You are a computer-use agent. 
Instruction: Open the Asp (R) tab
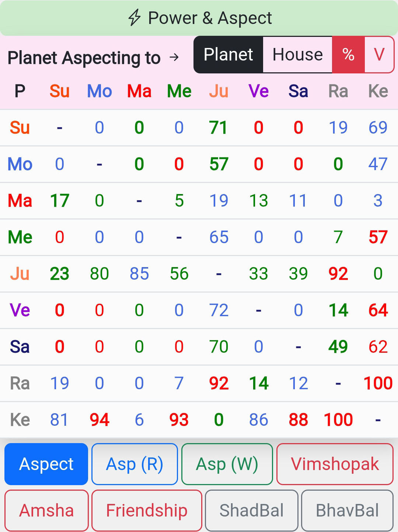135,464
